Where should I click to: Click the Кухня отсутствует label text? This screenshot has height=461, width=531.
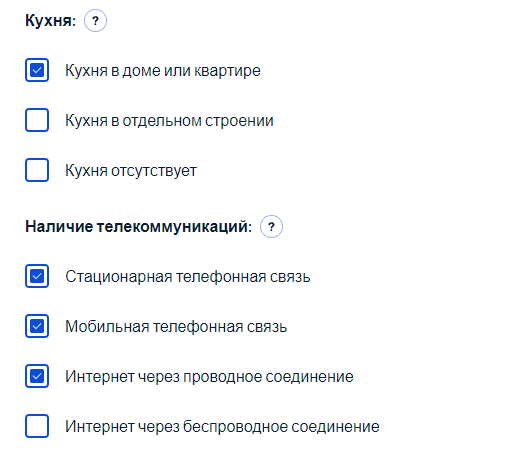pos(131,170)
